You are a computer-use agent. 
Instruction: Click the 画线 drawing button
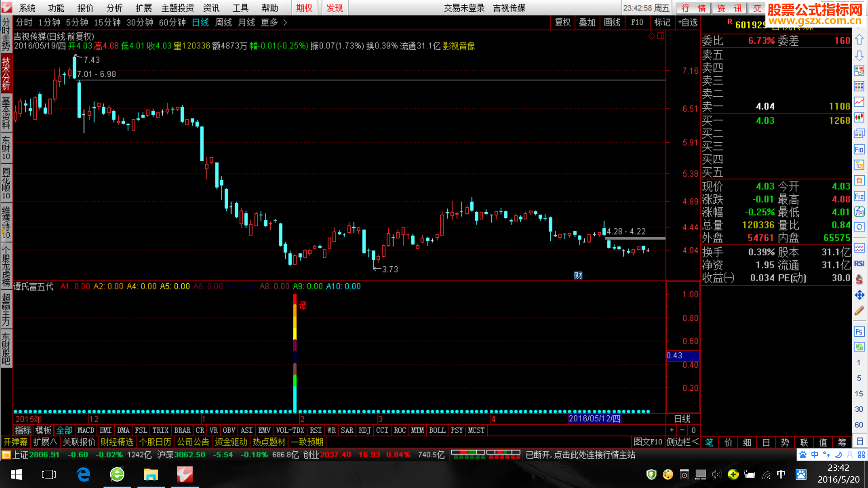(x=612, y=23)
